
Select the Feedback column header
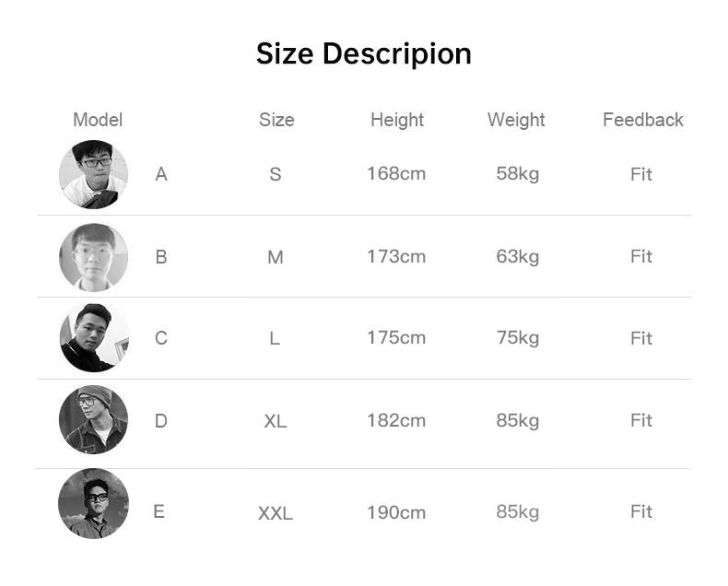point(643,120)
